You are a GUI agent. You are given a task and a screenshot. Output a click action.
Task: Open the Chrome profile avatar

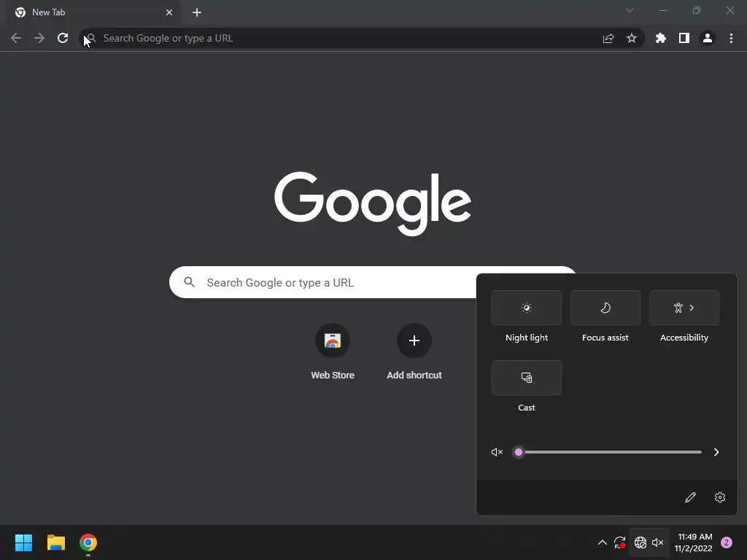click(708, 38)
